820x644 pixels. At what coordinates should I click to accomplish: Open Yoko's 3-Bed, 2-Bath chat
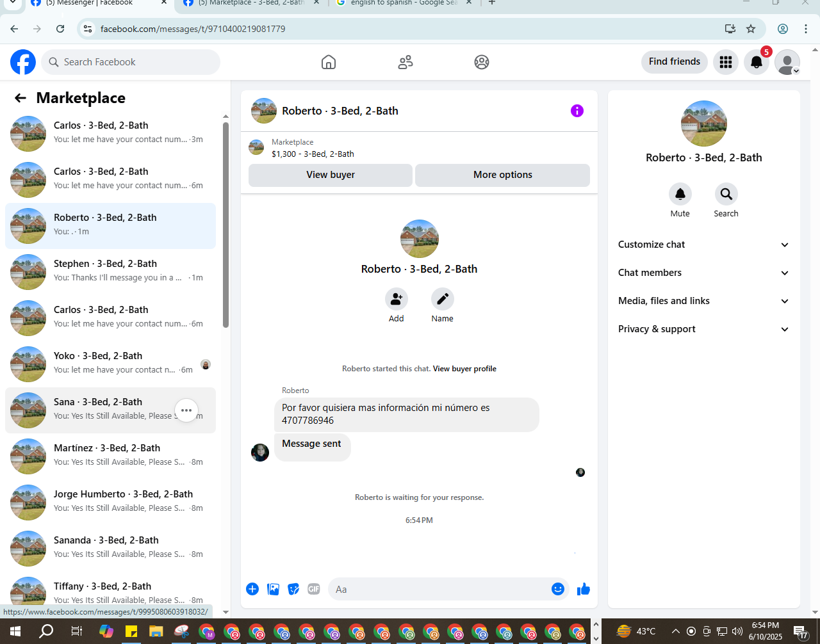coord(110,364)
